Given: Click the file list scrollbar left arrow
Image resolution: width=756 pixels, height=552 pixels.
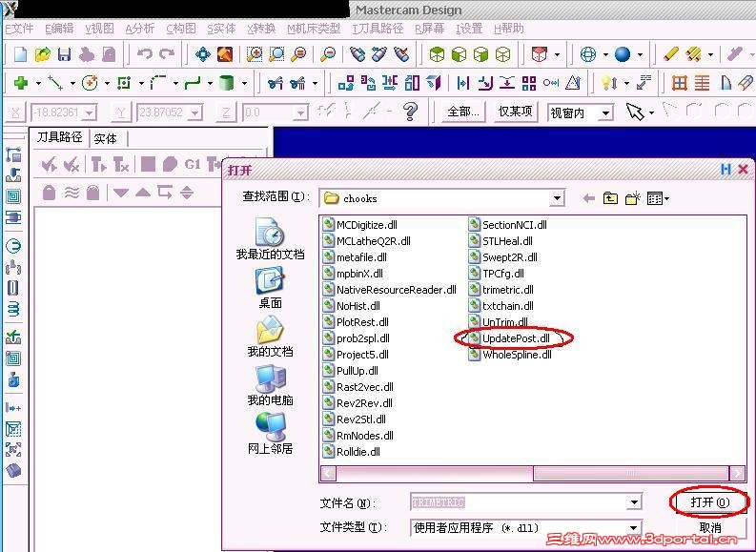Looking at the screenshot, I should click(328, 474).
